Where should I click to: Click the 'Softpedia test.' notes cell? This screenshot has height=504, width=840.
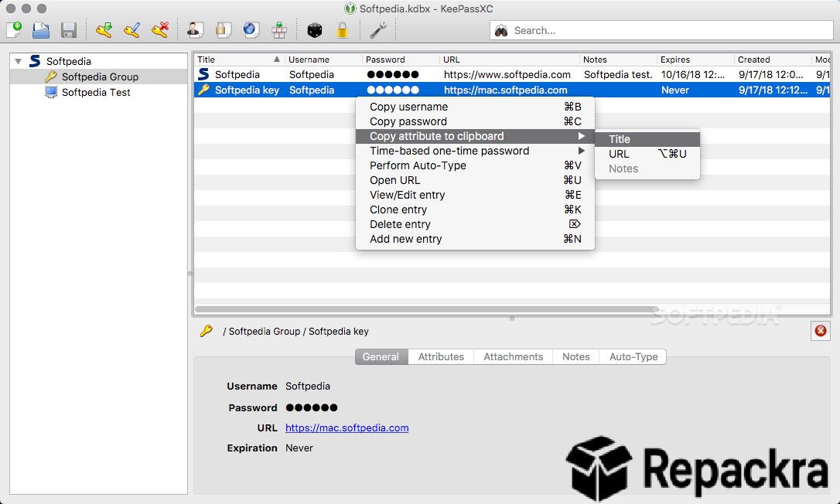pyautogui.click(x=618, y=74)
